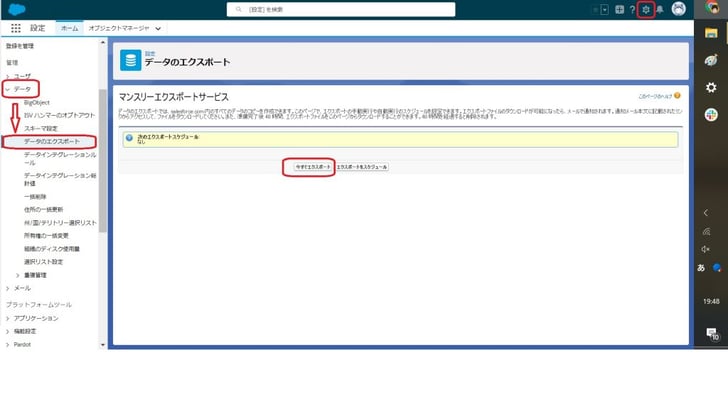Open the user profile avatar
This screenshot has height=409, width=728.
pos(678,9)
